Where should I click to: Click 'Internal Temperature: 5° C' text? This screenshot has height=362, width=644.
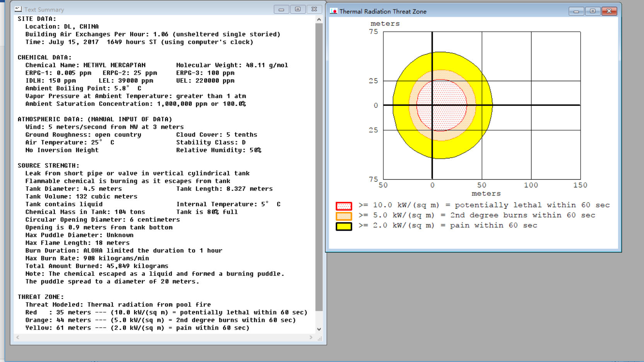(228, 204)
